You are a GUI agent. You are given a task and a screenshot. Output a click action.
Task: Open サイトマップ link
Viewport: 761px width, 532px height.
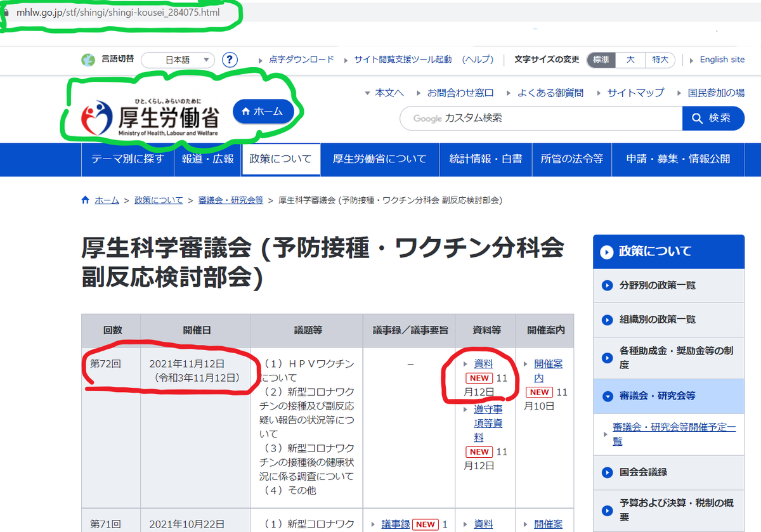[635, 93]
